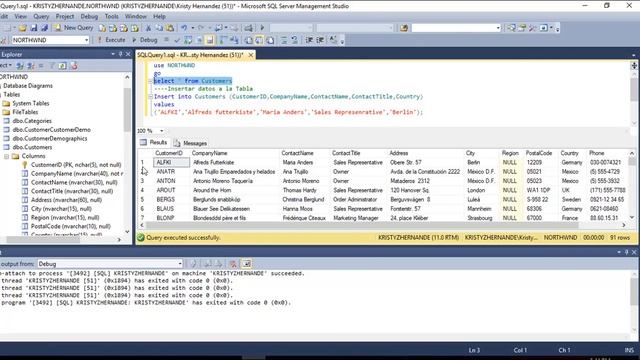
Task: Collapse the select from Customers code block
Action: 150,81
